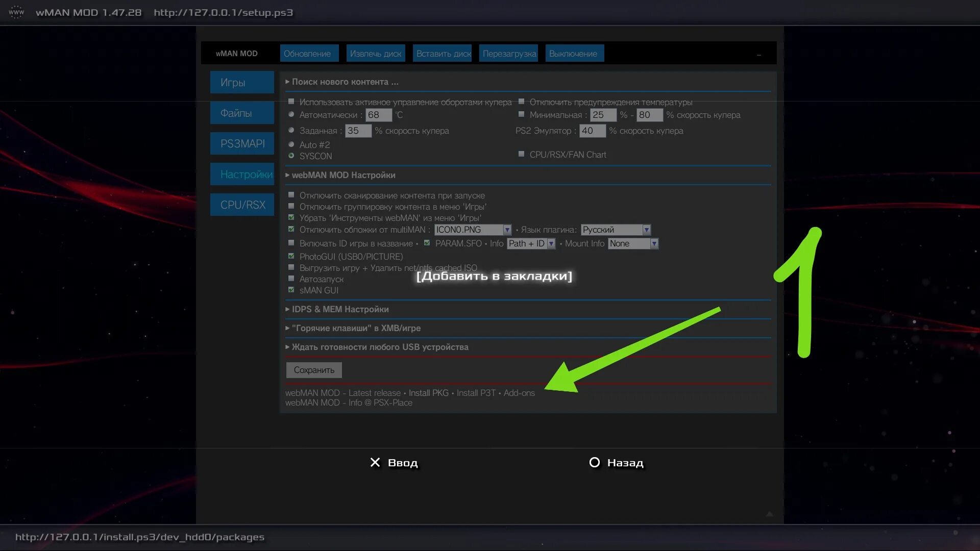Open the Add-ons link
Viewport: 980px width, 551px height.
click(519, 393)
